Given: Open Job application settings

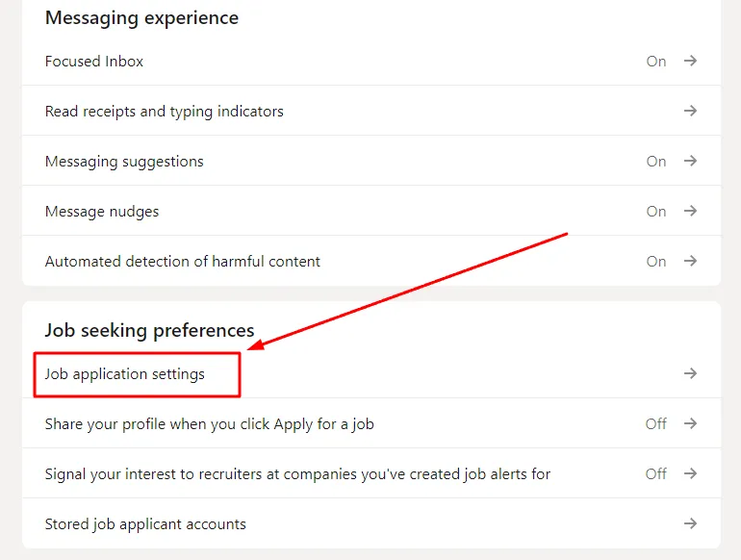Looking at the screenshot, I should (125, 373).
